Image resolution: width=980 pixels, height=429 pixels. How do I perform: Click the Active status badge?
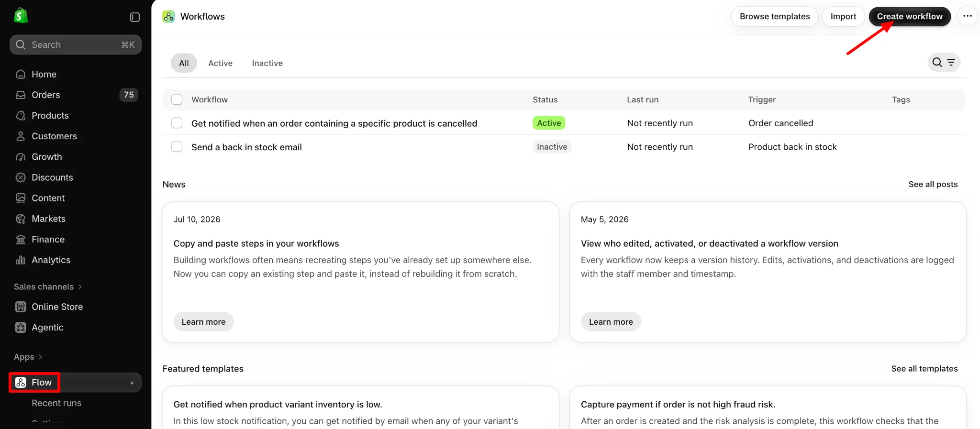pyautogui.click(x=549, y=123)
